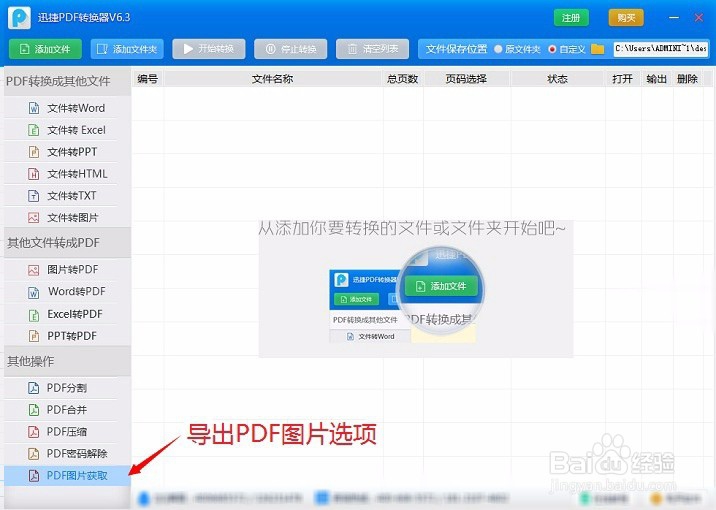Click the Excel icon beside Excel转PDF

click(x=34, y=315)
